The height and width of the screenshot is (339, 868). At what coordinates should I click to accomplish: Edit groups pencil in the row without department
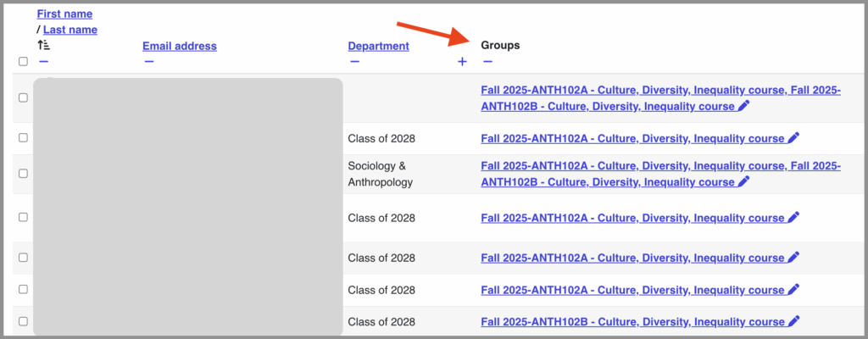point(744,106)
